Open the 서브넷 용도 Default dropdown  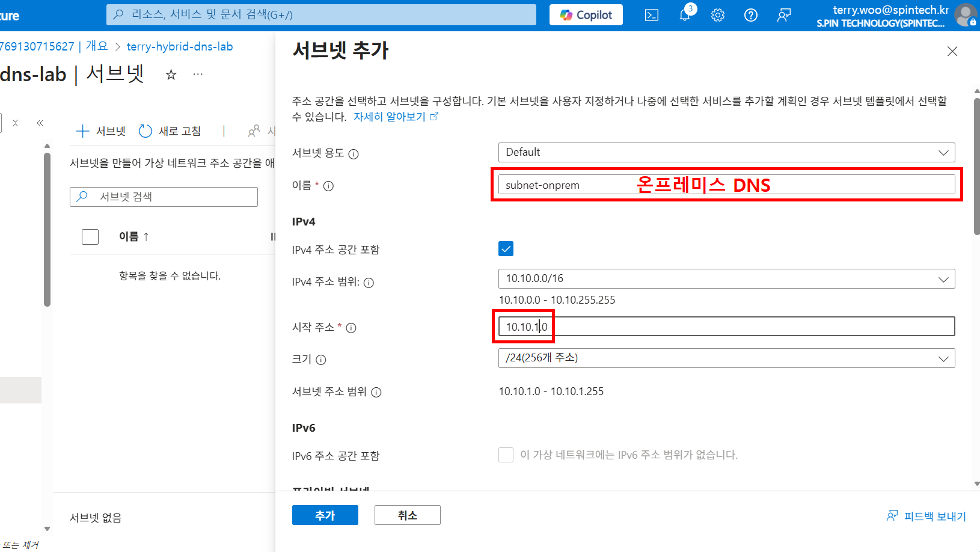coord(726,152)
